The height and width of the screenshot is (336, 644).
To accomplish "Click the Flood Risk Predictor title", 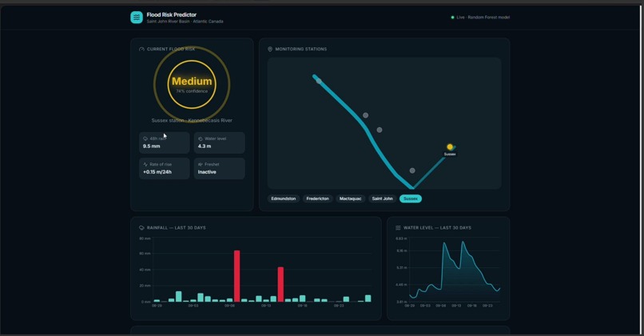I will 172,15.
